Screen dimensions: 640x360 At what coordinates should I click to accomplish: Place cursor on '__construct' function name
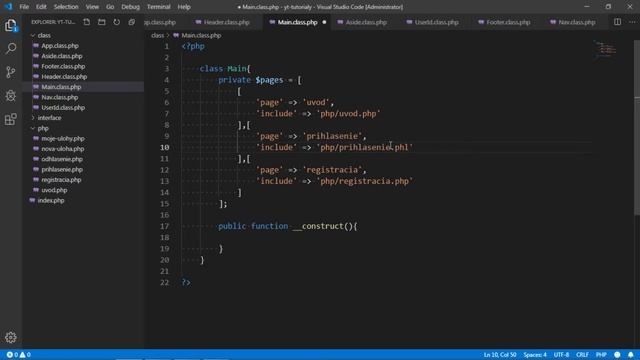318,226
